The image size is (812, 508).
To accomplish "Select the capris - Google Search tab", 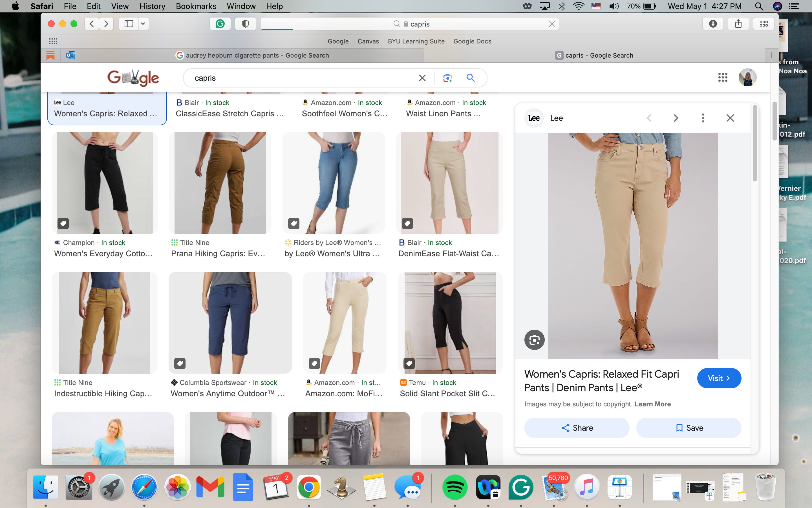I will click(x=594, y=55).
